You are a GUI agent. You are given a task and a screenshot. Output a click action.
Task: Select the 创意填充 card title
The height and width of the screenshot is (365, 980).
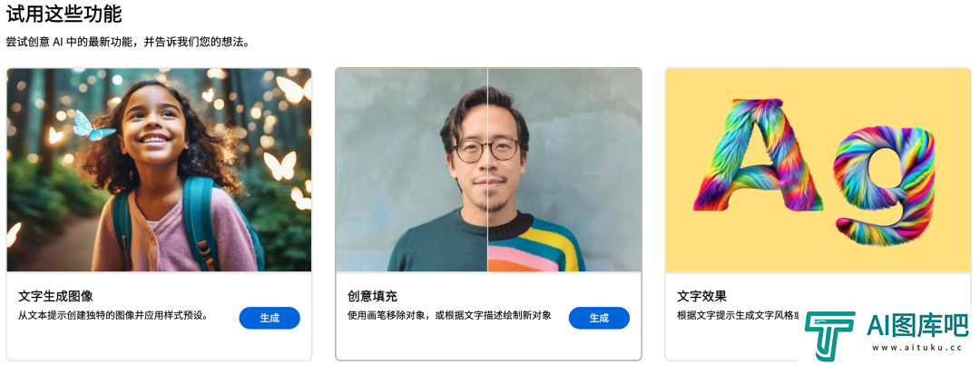[x=373, y=296]
